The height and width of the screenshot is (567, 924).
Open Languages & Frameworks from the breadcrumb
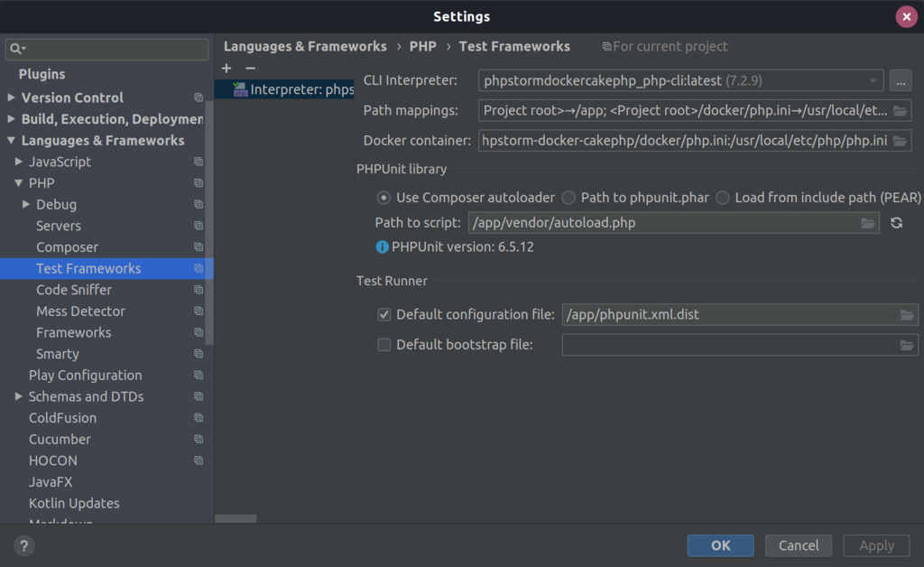306,46
